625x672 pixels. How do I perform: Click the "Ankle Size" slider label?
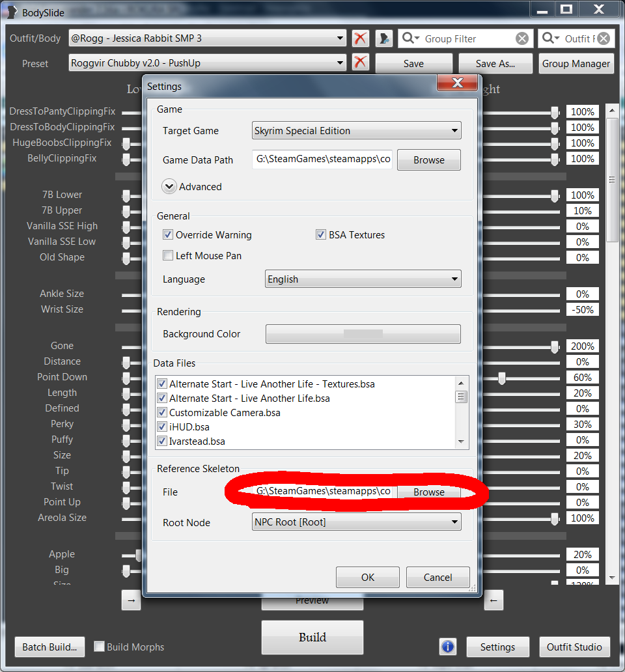pos(62,294)
